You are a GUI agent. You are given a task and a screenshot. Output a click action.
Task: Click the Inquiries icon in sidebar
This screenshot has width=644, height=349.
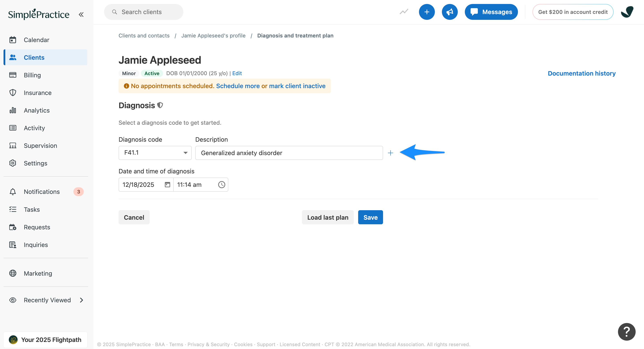pos(13,245)
